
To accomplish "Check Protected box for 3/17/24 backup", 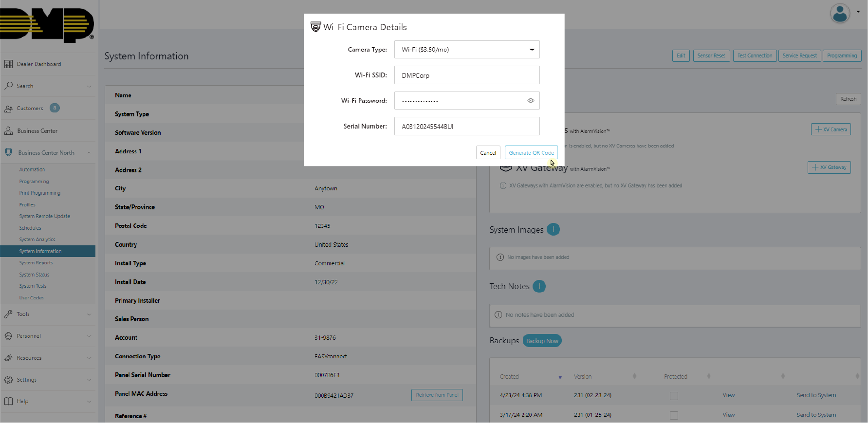I will pyautogui.click(x=674, y=415).
